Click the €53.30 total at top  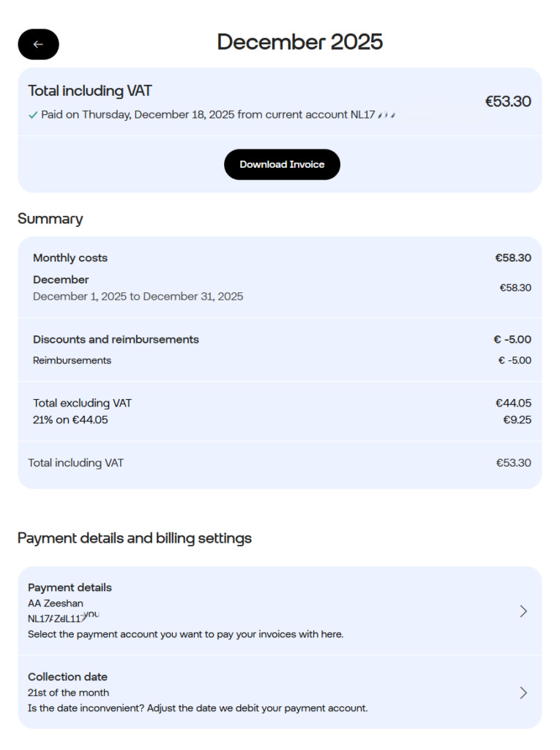click(508, 102)
